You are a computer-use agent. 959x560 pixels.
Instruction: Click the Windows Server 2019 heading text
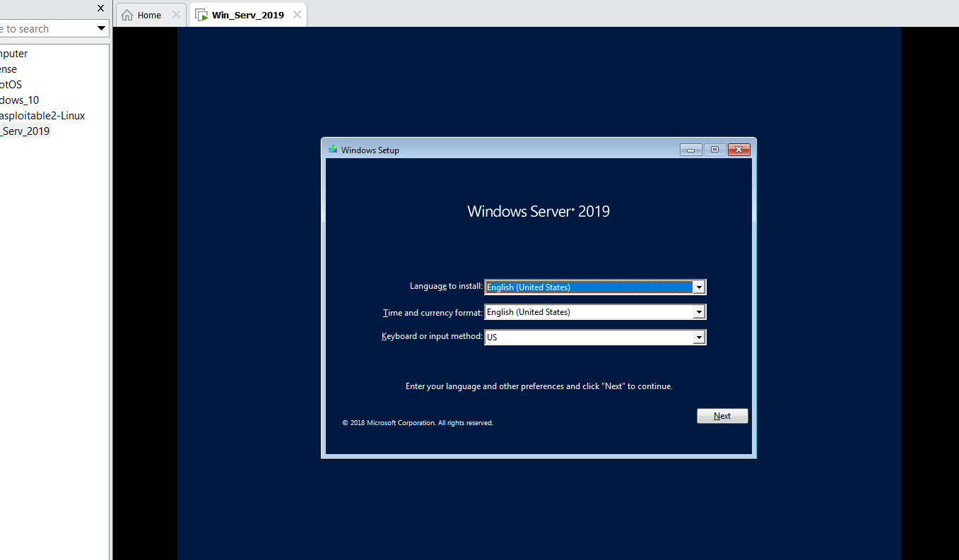539,211
